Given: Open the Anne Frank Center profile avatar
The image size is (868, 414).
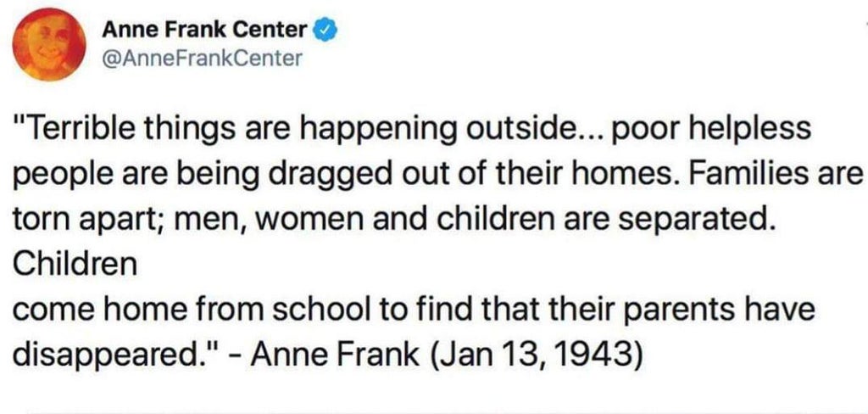Looking at the screenshot, I should (48, 44).
